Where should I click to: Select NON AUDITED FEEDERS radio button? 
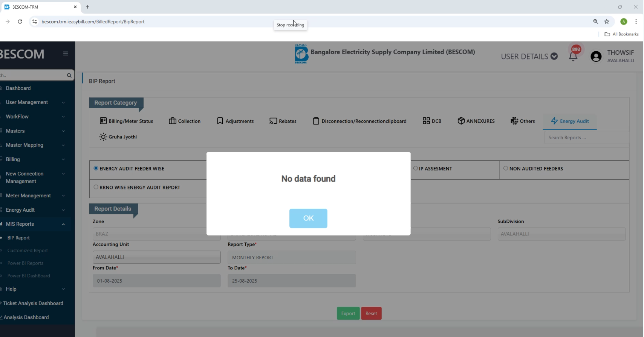(506, 168)
